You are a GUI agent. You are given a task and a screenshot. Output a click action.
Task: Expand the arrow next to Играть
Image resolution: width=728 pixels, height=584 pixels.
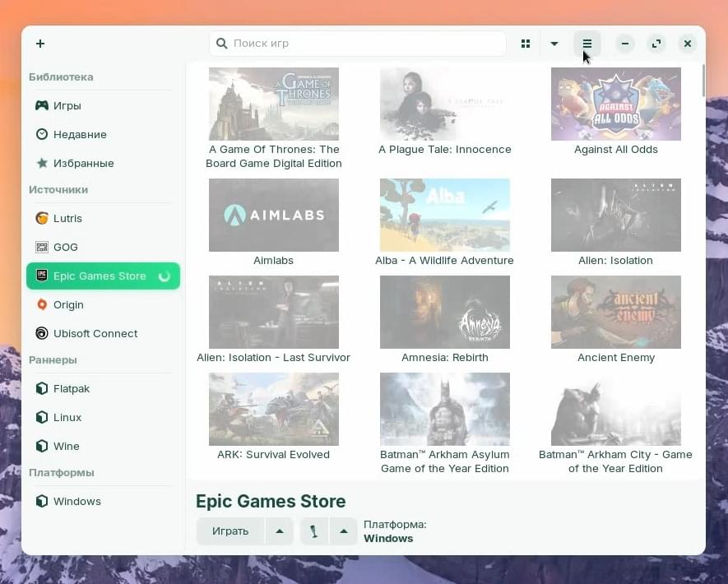pyautogui.click(x=280, y=531)
